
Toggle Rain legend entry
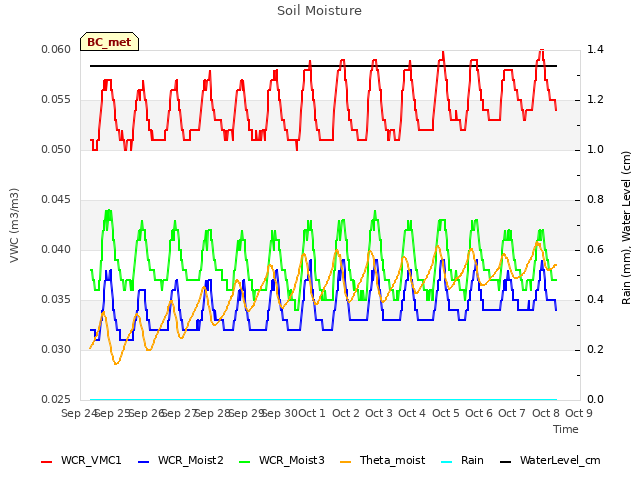[462, 460]
